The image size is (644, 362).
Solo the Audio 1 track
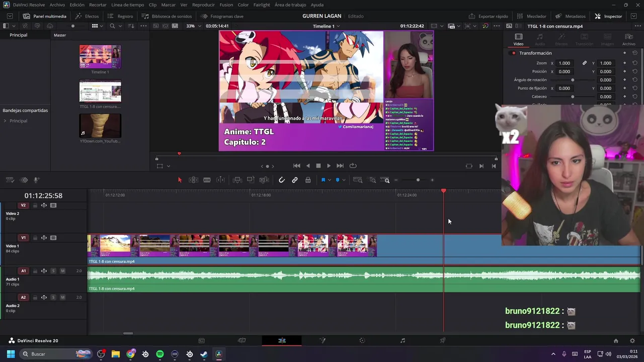pyautogui.click(x=53, y=271)
